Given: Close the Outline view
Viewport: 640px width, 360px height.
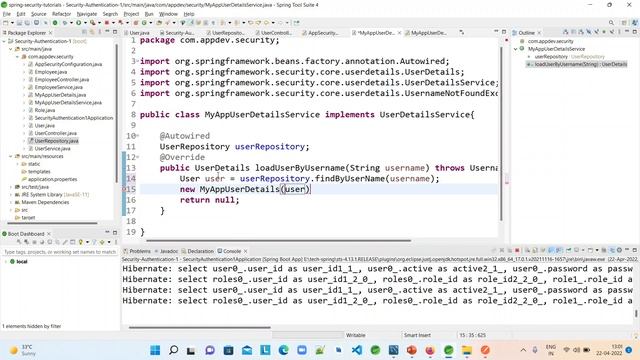Looking at the screenshot, I should 539,33.
